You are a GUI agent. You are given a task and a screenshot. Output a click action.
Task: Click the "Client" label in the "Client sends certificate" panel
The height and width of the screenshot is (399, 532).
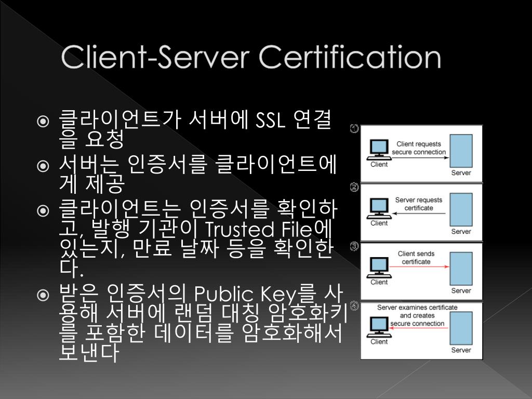pos(379,282)
